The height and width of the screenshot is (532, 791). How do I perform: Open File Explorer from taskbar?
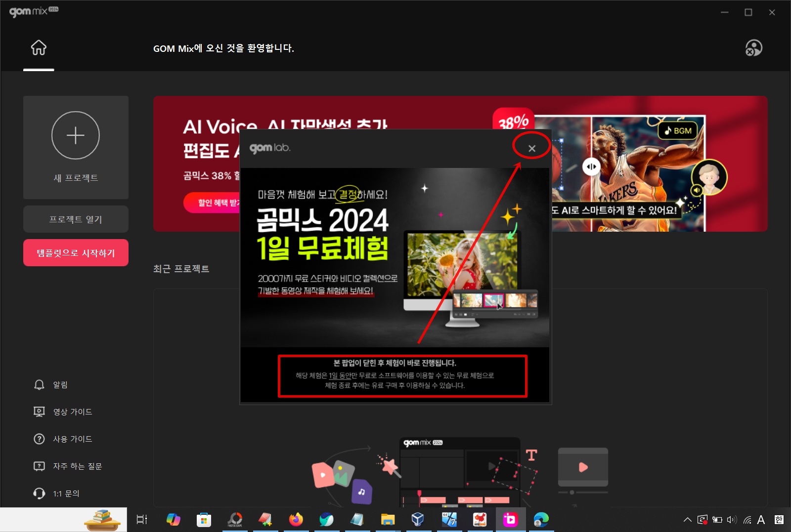pyautogui.click(x=388, y=520)
